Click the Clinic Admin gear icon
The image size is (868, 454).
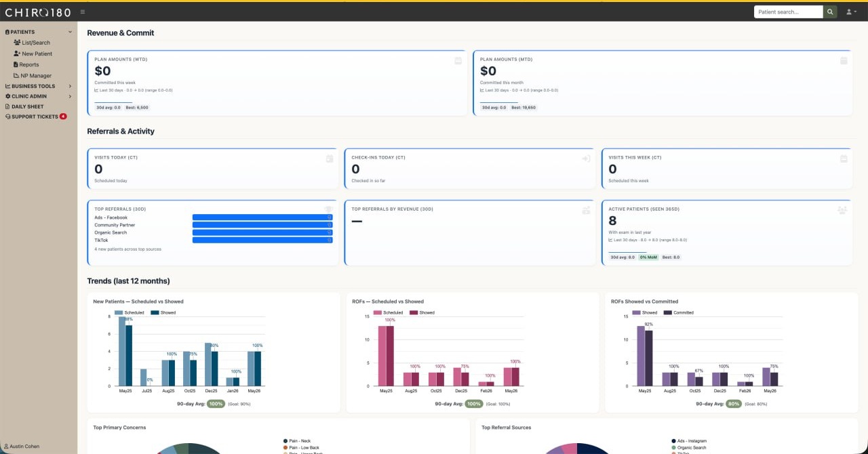pyautogui.click(x=7, y=96)
